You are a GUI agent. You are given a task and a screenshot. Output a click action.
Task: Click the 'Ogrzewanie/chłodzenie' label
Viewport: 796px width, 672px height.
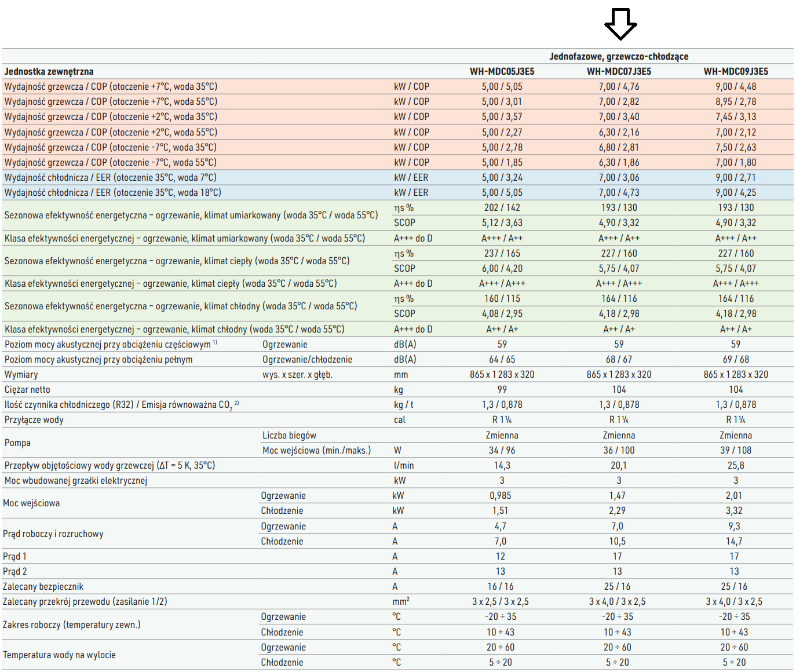307,359
